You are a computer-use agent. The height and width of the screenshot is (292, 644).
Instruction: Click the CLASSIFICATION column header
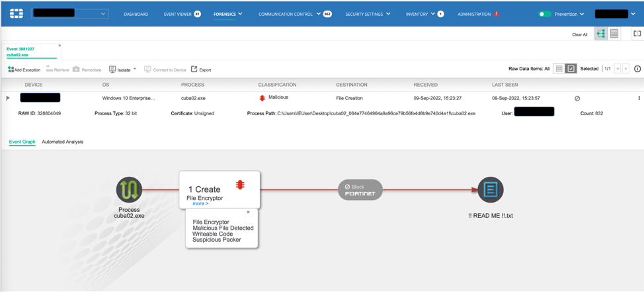[x=277, y=85]
